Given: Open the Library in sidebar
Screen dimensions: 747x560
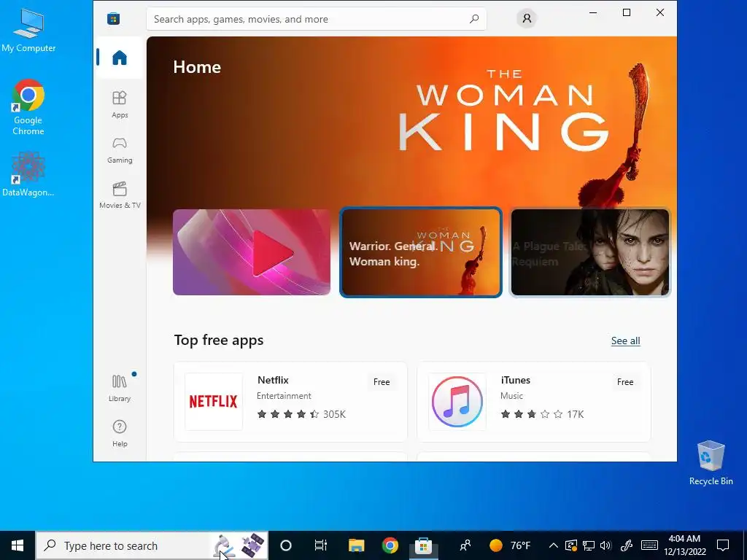Looking at the screenshot, I should pos(120,388).
